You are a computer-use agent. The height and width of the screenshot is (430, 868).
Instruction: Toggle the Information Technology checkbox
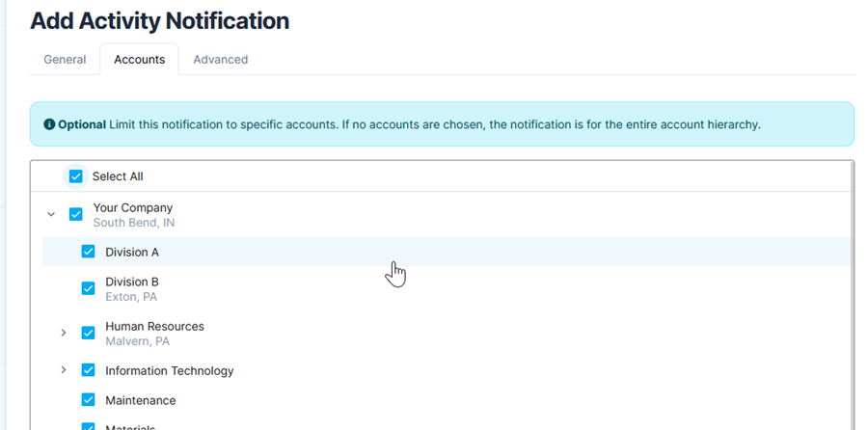pos(89,370)
